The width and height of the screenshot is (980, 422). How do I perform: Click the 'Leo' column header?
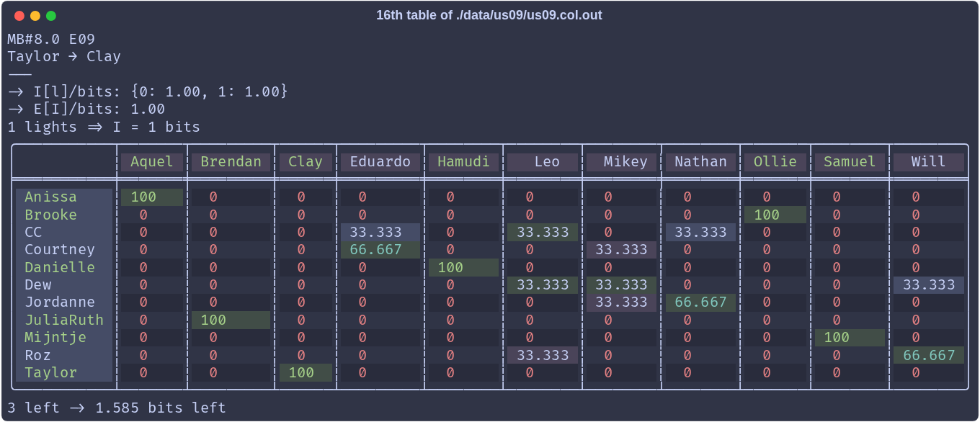543,162
